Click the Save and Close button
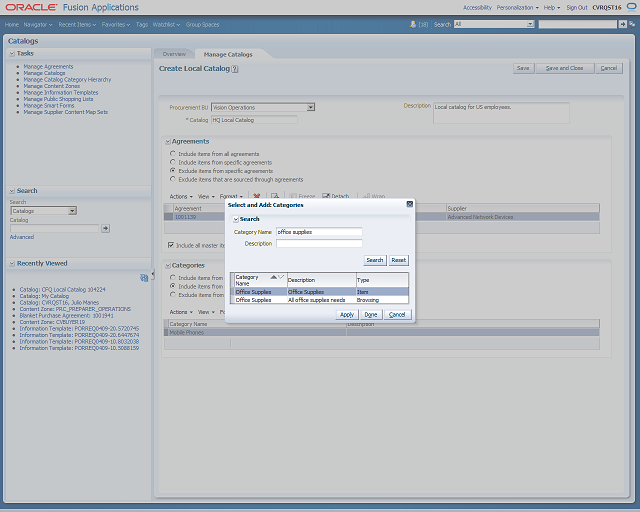The width and height of the screenshot is (640, 512). (x=564, y=68)
